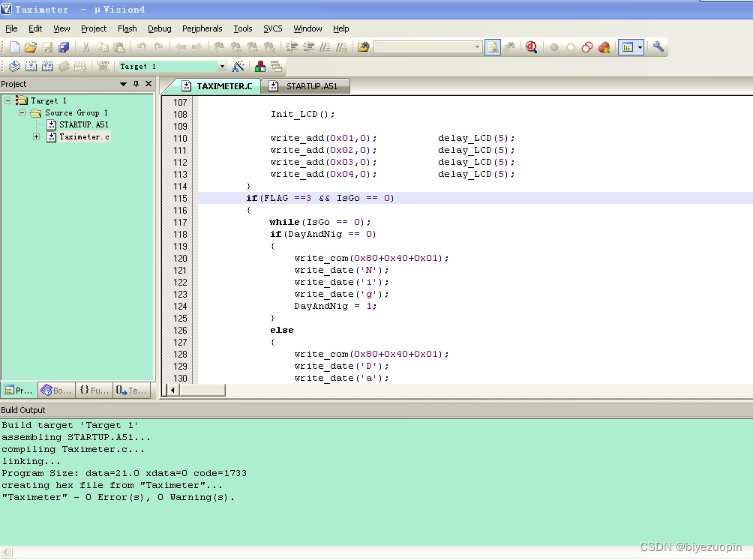Click the Disable All Breakpoints icon

[x=586, y=47]
